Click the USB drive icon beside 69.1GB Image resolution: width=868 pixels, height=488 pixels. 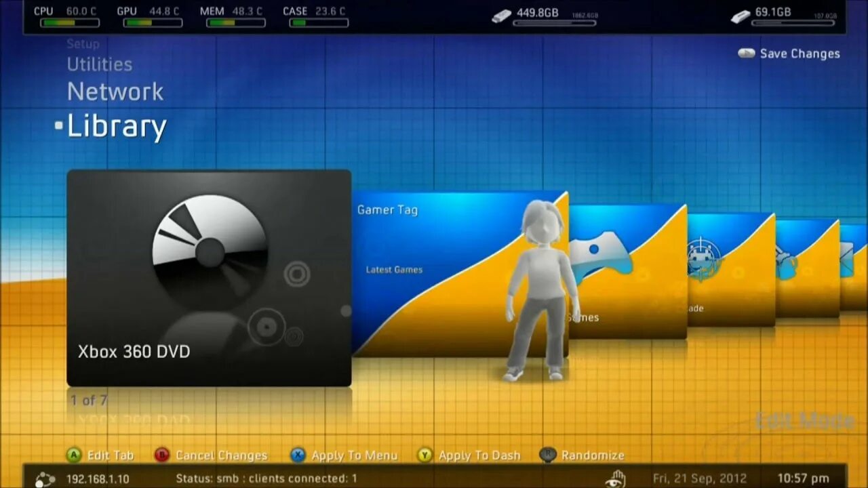pos(741,16)
